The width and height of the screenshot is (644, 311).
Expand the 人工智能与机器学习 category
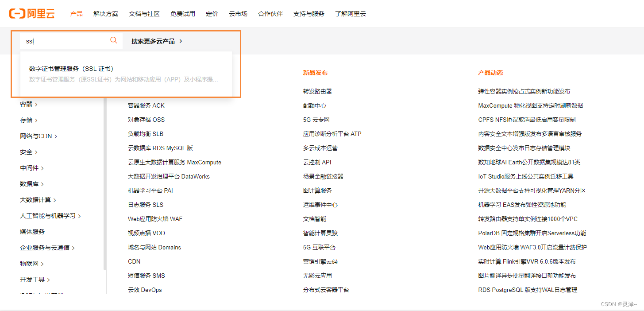(x=50, y=216)
